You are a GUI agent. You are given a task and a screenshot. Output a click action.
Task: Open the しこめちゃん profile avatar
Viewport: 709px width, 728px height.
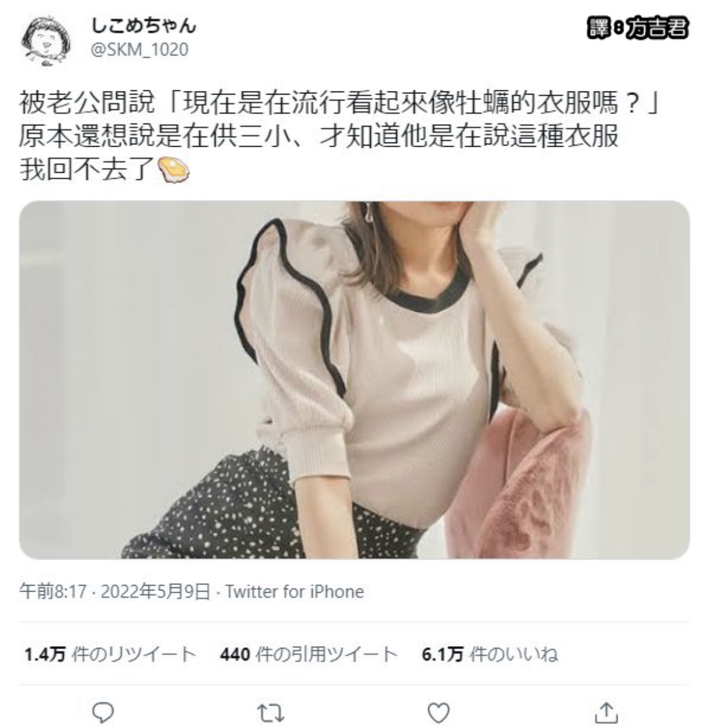click(x=45, y=40)
